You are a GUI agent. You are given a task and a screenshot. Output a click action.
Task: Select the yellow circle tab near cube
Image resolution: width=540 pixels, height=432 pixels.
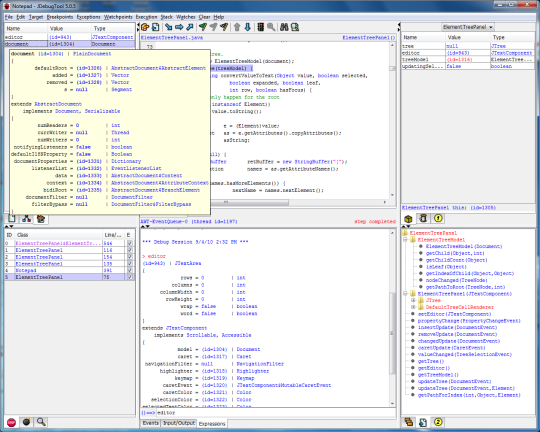pos(438,218)
